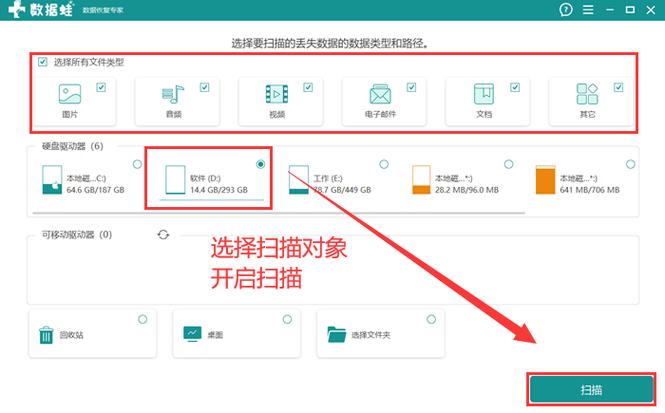
Task: Click the 音频 music note icon
Action: click(x=173, y=94)
